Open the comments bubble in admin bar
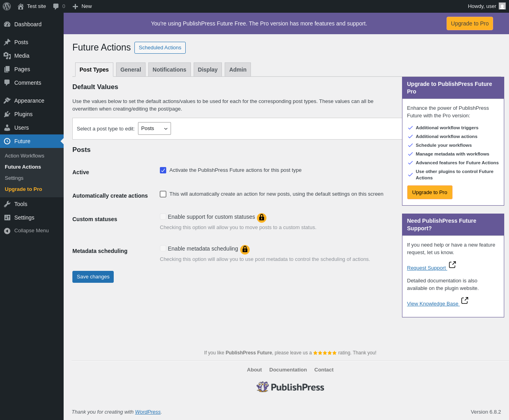Screen dimensions: 509x420 (x=56, y=6)
